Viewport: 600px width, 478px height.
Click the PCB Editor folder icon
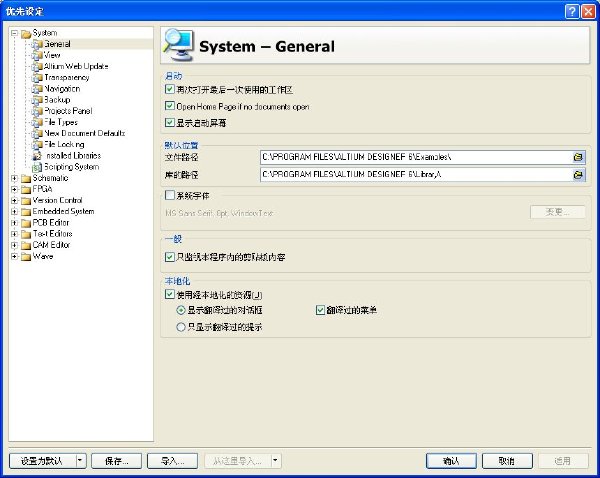click(26, 223)
